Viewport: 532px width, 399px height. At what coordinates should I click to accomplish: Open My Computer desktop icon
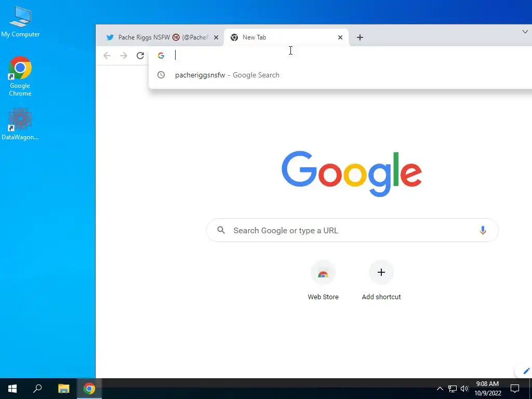tap(20, 21)
